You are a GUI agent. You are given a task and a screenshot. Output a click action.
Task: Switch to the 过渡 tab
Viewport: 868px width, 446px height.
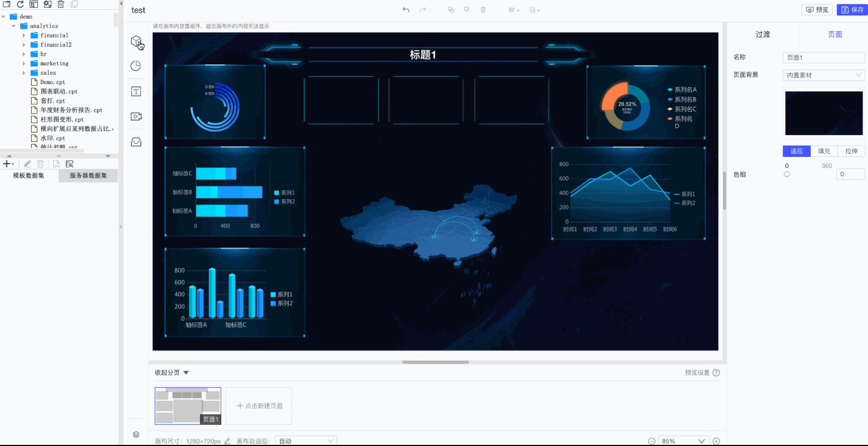[x=763, y=34]
